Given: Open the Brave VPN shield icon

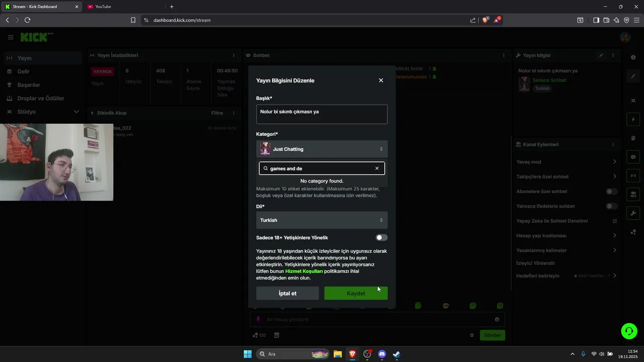Looking at the screenshot, I should [626, 20].
